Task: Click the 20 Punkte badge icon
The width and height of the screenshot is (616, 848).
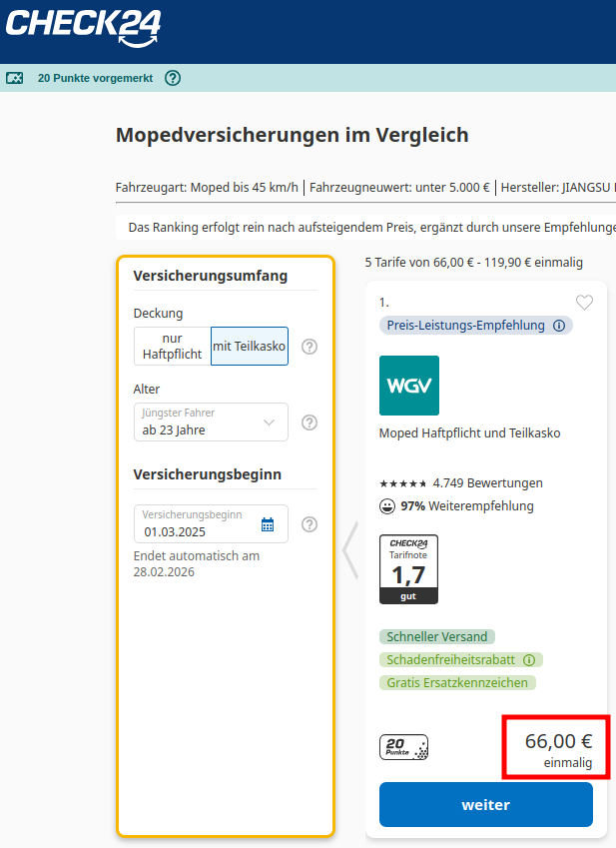Action: click(403, 747)
